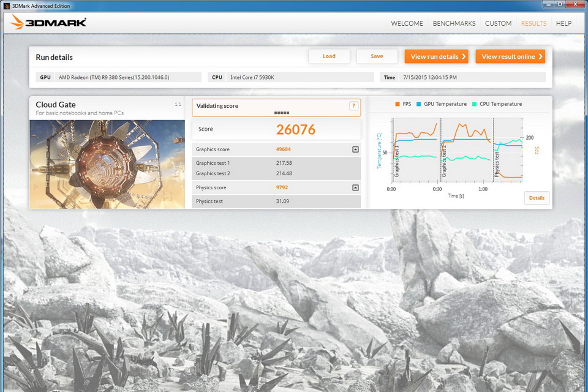This screenshot has width=588, height=392.
Task: Click the Load button
Action: point(329,56)
